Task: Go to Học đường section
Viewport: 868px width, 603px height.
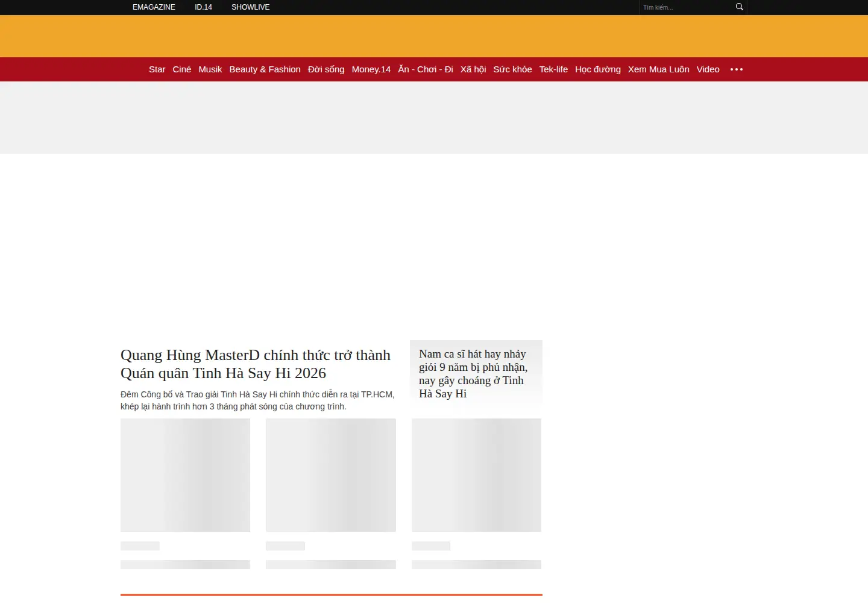Action: pos(598,69)
